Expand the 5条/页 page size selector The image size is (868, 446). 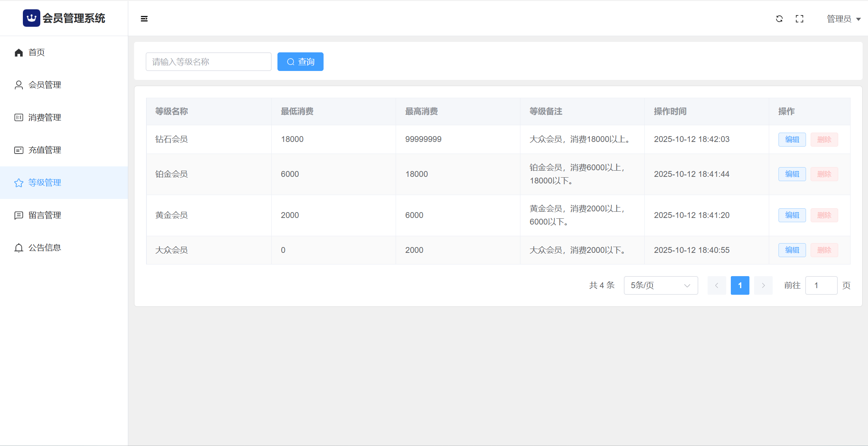pos(661,285)
